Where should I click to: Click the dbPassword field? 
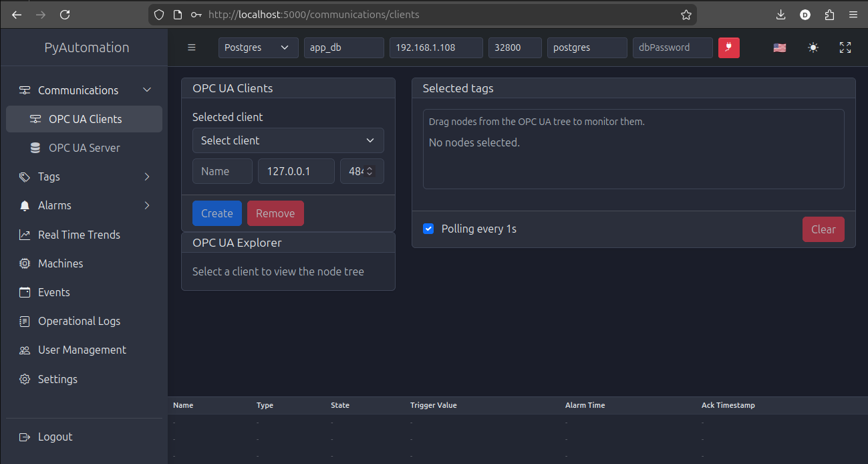pos(673,47)
